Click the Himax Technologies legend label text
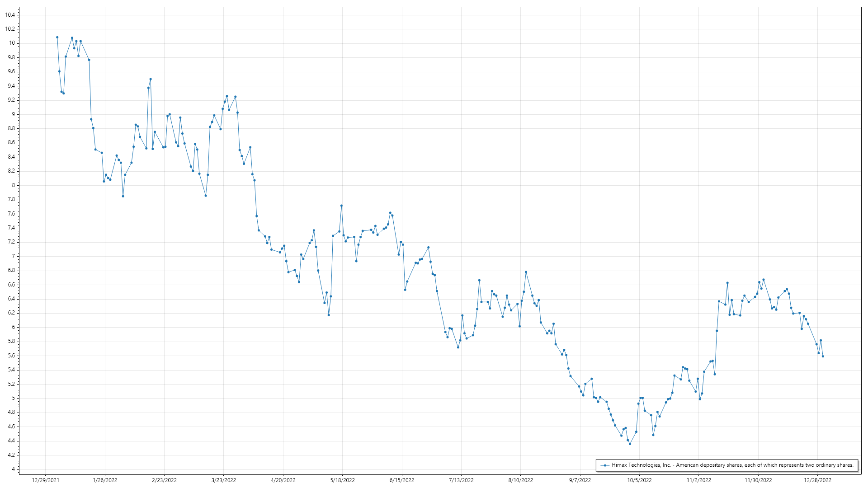The height and width of the screenshot is (488, 868). coord(732,465)
